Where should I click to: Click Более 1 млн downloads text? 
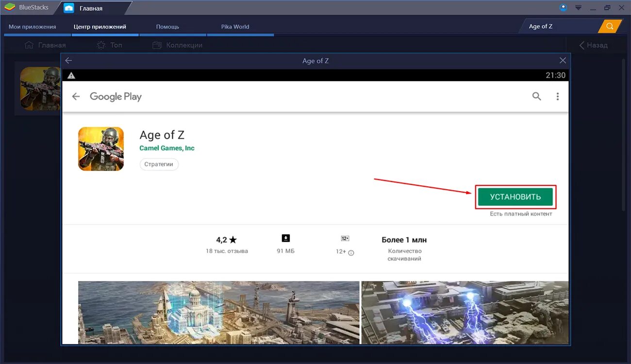(x=404, y=240)
